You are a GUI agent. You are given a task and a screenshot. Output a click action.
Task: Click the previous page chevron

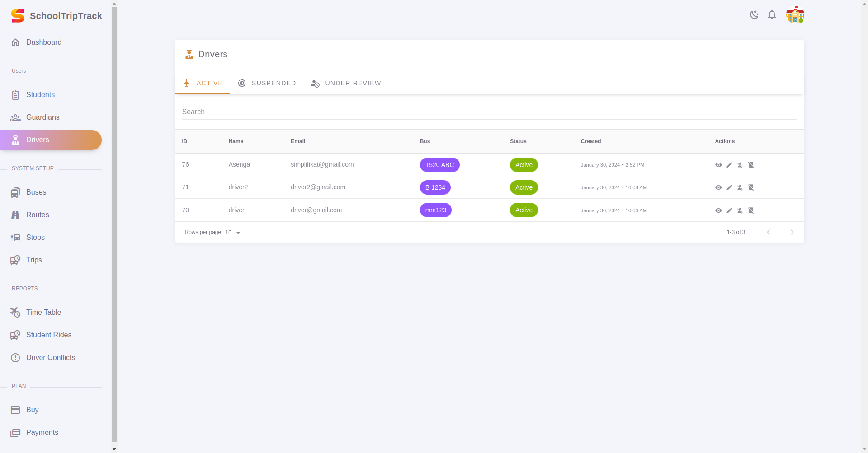769,232
